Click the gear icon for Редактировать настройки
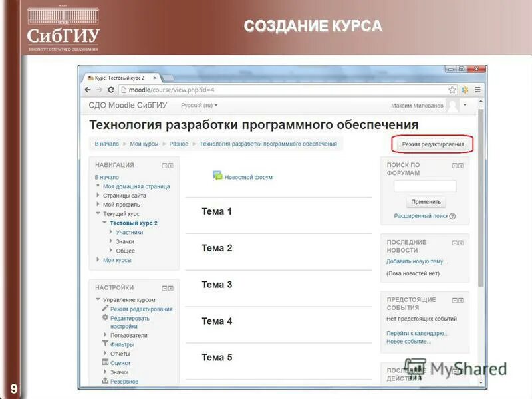 (x=105, y=318)
